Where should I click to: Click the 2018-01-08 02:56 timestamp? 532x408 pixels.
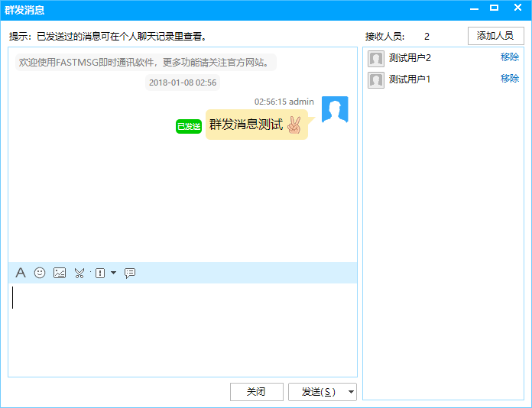[183, 83]
